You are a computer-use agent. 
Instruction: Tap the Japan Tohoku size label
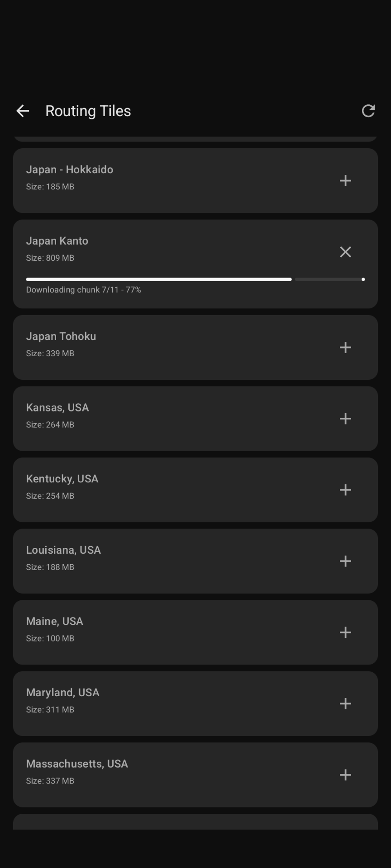click(50, 354)
